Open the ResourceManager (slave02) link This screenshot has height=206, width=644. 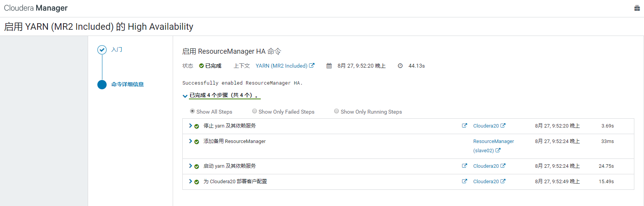coord(493,146)
